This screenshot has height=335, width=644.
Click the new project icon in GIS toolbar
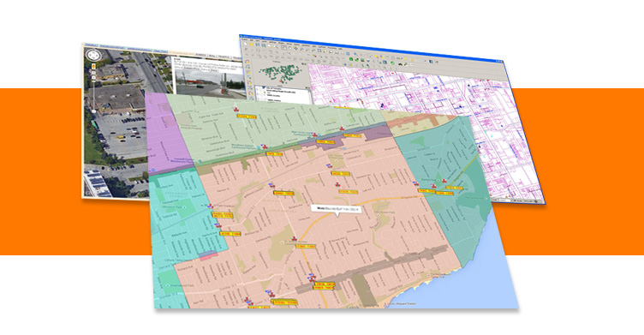(245, 44)
